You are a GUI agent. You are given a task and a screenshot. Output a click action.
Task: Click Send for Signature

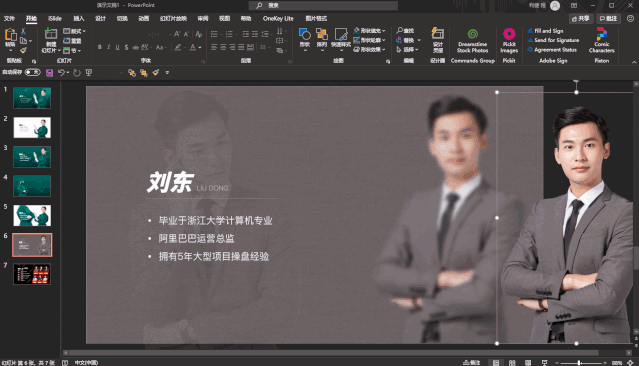[x=553, y=40]
